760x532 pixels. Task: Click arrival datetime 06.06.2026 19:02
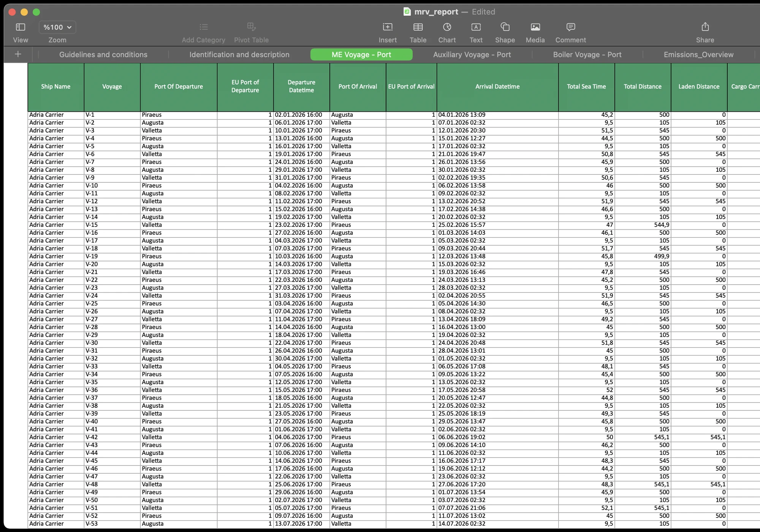click(x=497, y=437)
